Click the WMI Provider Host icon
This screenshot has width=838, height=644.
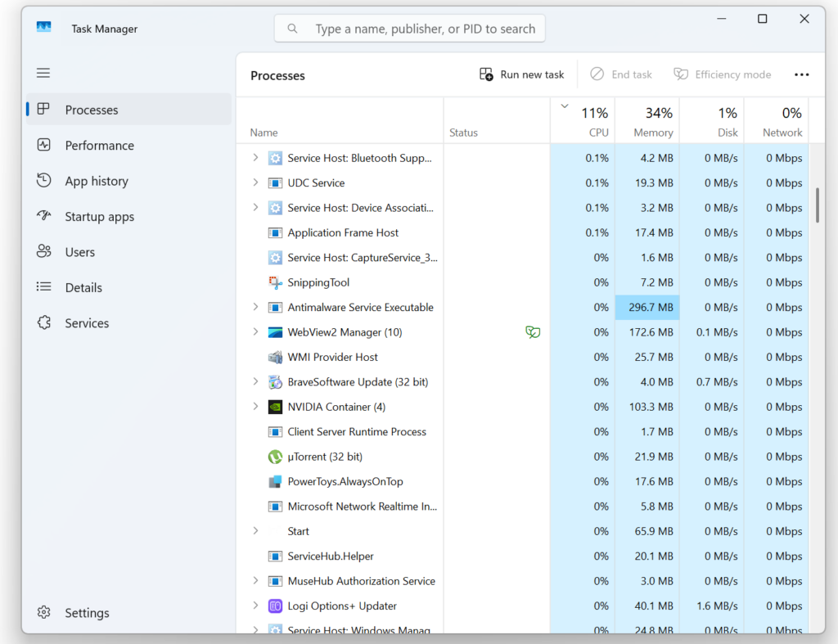(x=275, y=357)
